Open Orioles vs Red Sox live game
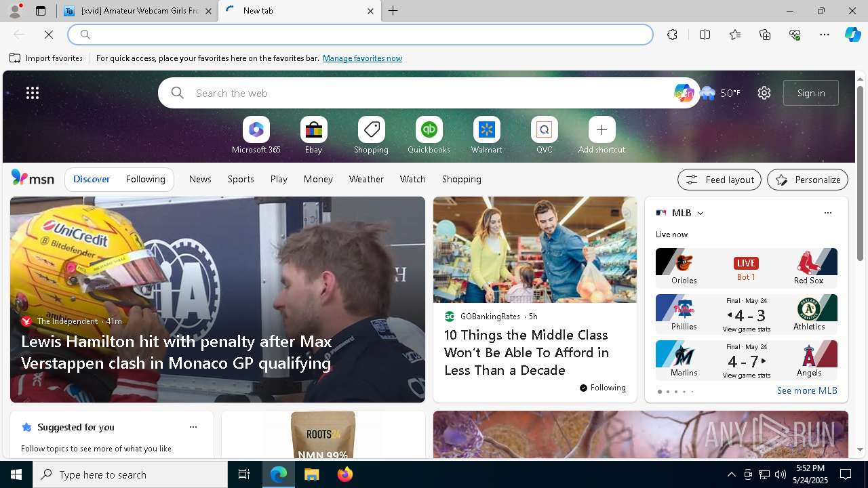Viewport: 868px width, 488px height. click(x=747, y=268)
